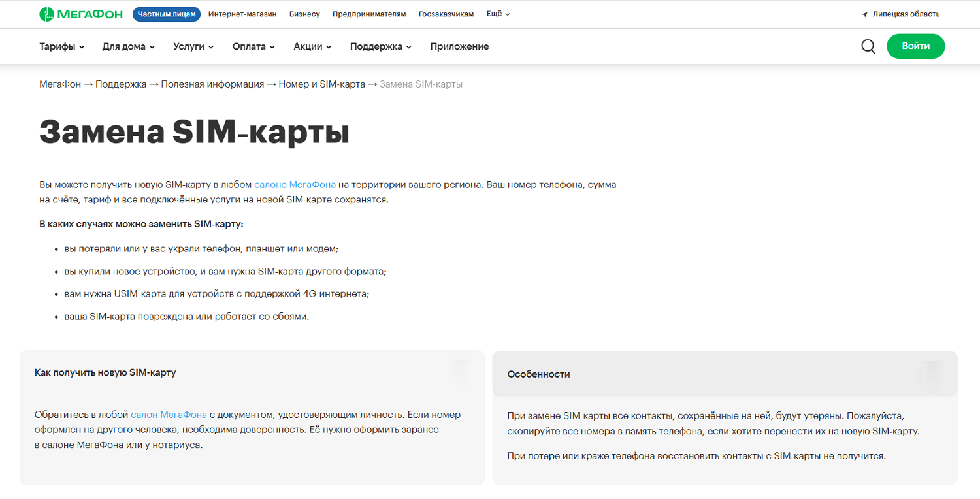The height and width of the screenshot is (499, 980).
Task: Collapse the Как получить новую SIM-карту section
Action: 252,372
